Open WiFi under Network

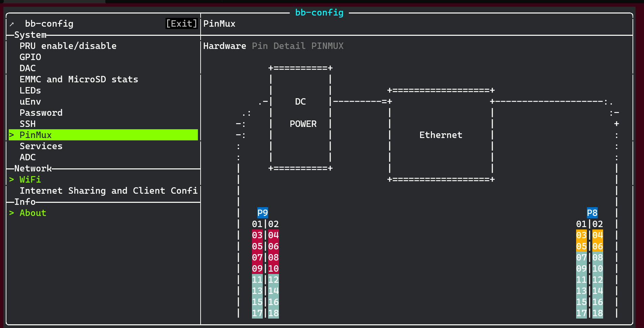click(30, 179)
